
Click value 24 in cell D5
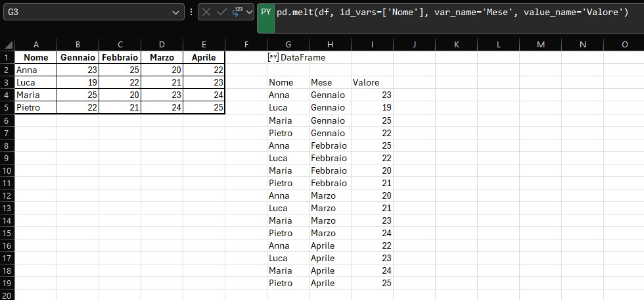(177, 108)
